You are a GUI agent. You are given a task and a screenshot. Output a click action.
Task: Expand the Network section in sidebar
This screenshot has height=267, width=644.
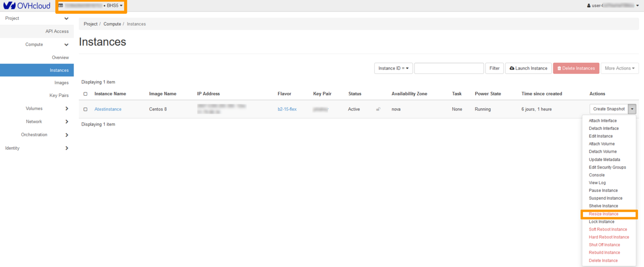pos(34,121)
